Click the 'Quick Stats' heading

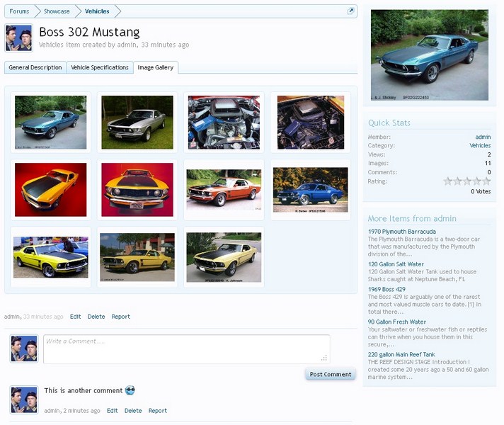[389, 123]
